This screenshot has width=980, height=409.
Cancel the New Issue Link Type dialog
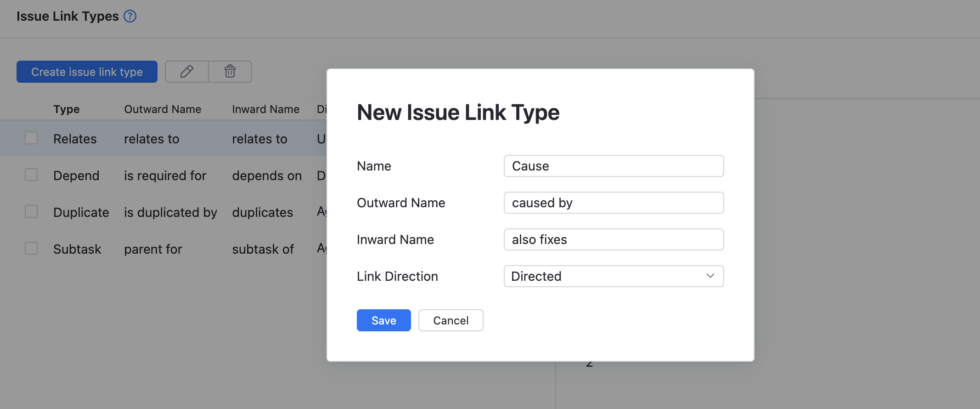[451, 320]
